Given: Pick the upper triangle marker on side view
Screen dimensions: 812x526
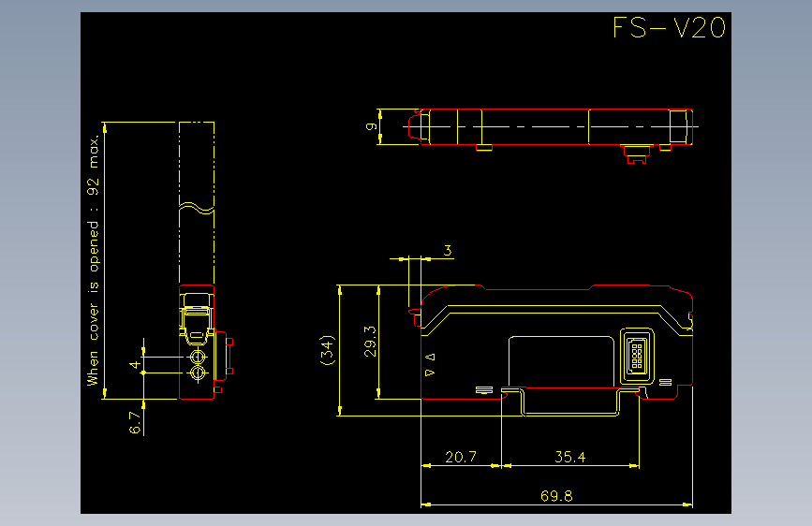Looking at the screenshot, I should tap(430, 357).
